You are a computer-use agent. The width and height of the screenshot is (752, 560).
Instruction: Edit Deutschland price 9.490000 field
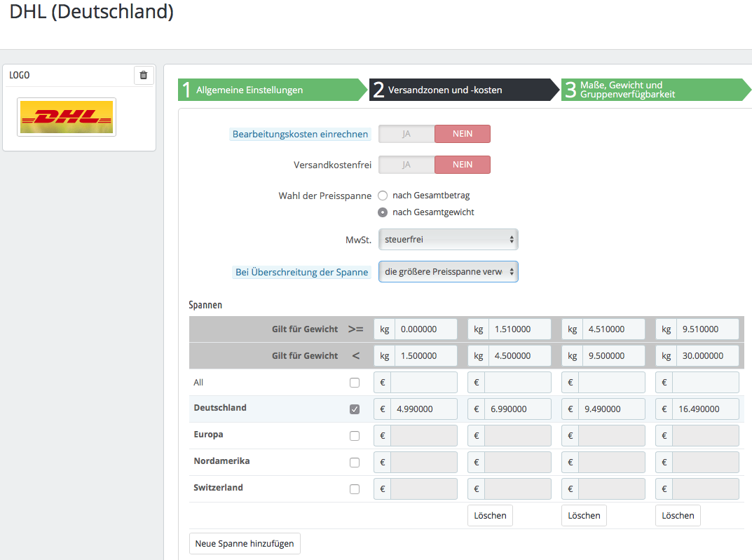pyautogui.click(x=612, y=409)
